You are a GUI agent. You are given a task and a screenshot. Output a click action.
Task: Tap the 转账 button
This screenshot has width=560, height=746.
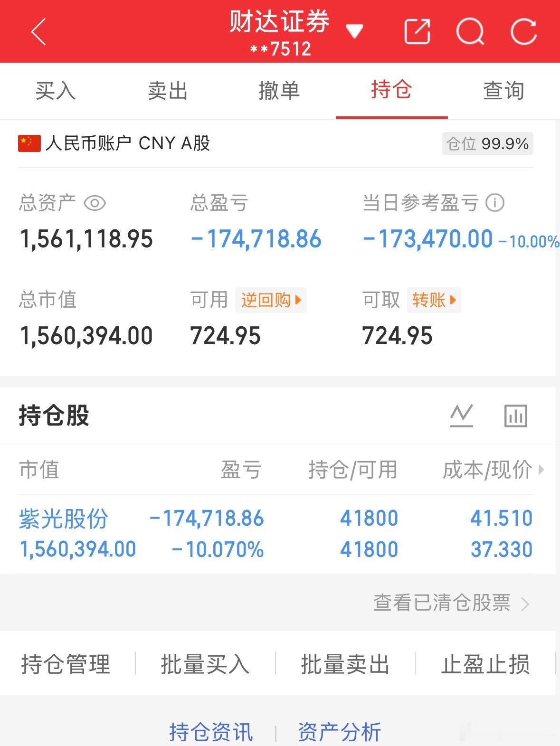434,300
